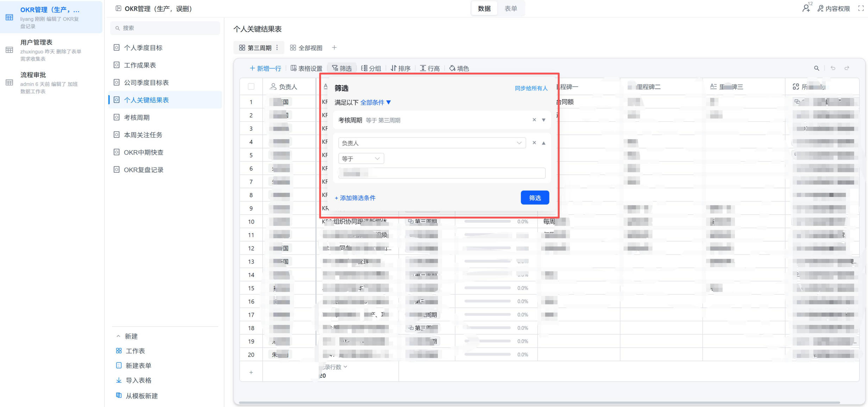Image resolution: width=868 pixels, height=407 pixels.
Task: Click the blue 筛选 apply button
Action: [535, 198]
